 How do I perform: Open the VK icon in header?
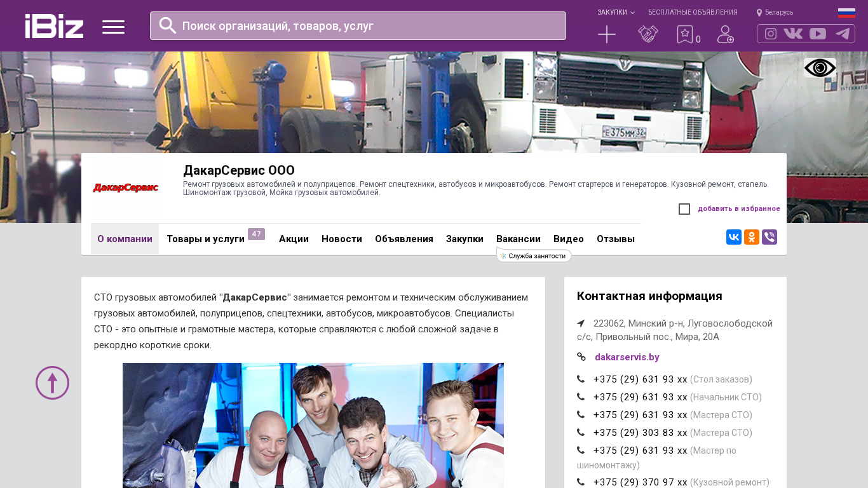[793, 34]
